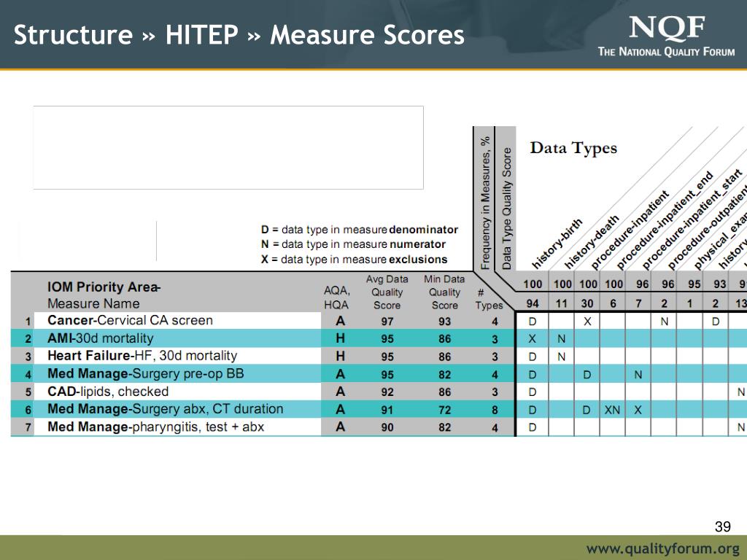Click types count 8 for Surgery abx row

[495, 410]
